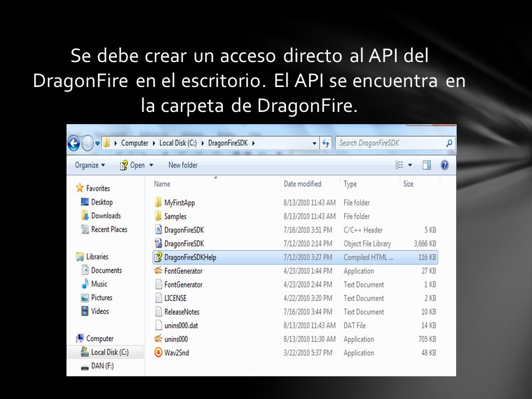This screenshot has height=399, width=532.
Task: Select Favorites in the navigation pane
Action: click(98, 188)
